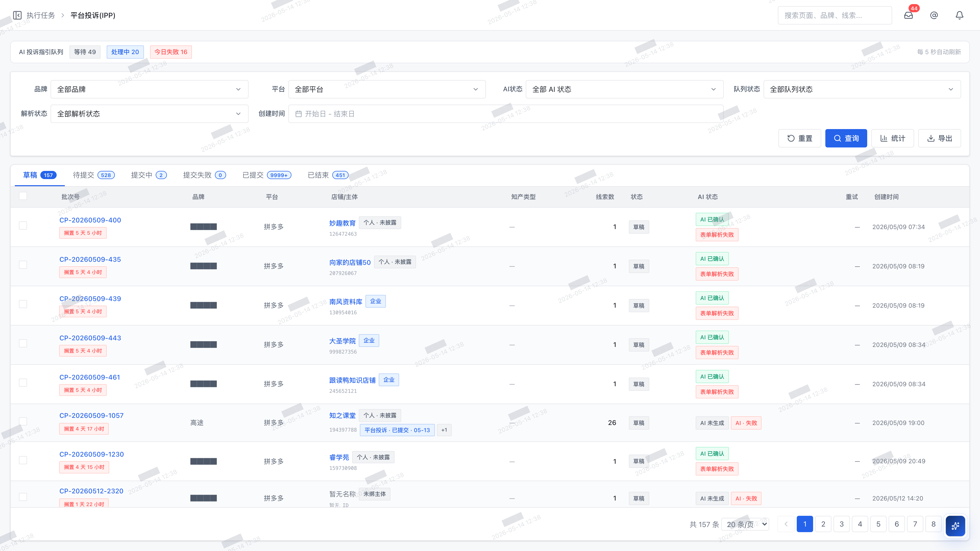This screenshot has width=980, height=551.
Task: Click the 创建时间 column header
Action: click(886, 197)
